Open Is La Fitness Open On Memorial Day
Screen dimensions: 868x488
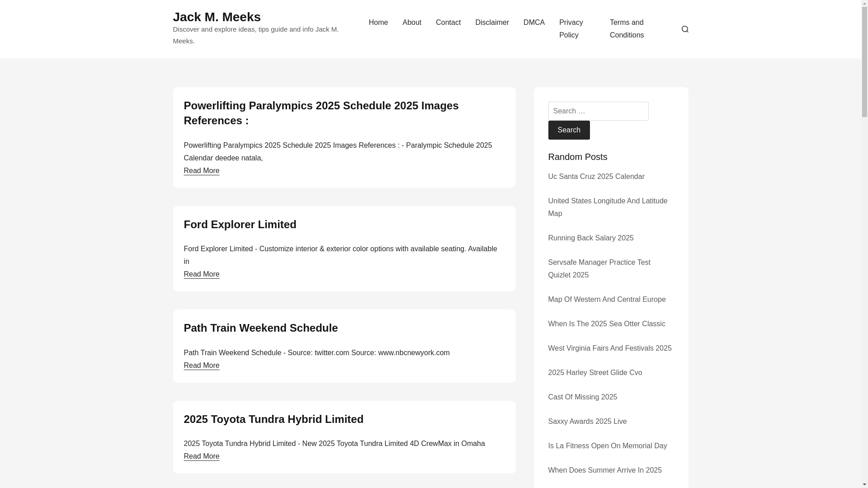click(x=607, y=446)
